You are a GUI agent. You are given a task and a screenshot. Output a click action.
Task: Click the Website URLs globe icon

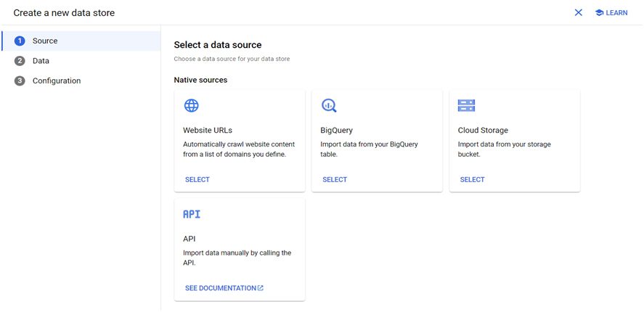(192, 106)
